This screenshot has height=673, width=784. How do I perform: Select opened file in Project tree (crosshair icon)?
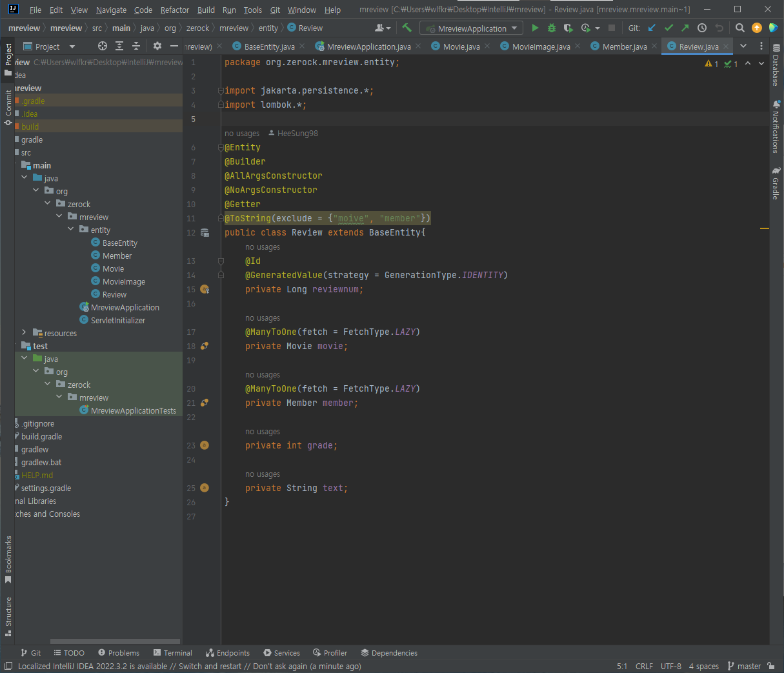[103, 46]
